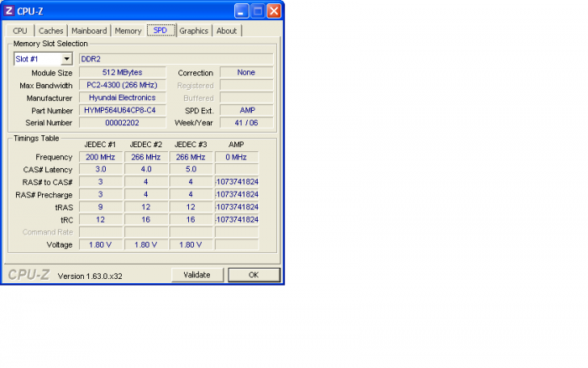Click the AMP column header in Timings Table
The image size is (588, 368).
pyautogui.click(x=236, y=145)
